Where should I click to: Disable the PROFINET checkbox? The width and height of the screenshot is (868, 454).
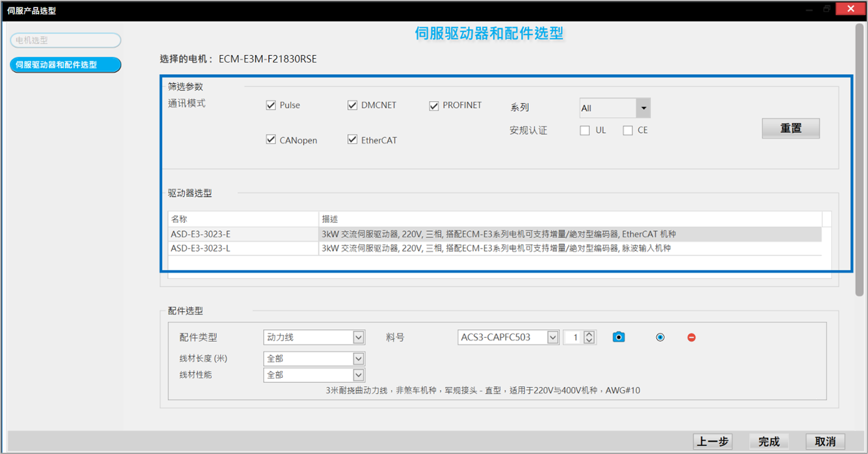click(434, 106)
